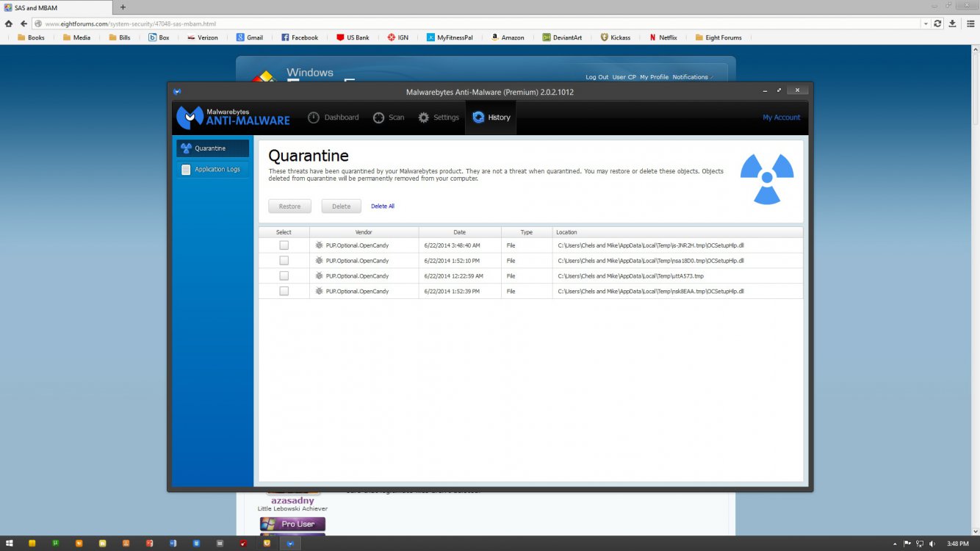Click the gear icon in the 1:52:10 PM row
The image size is (980, 551).
coord(319,261)
